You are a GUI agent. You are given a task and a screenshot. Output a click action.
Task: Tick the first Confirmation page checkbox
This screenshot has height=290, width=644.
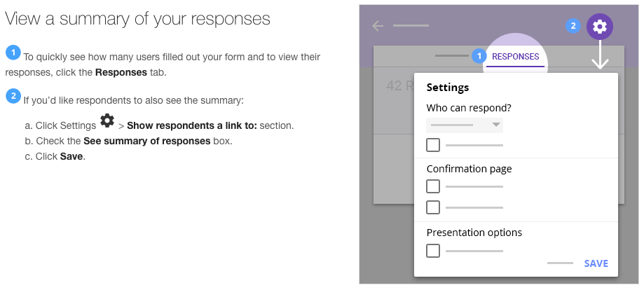coord(433,186)
